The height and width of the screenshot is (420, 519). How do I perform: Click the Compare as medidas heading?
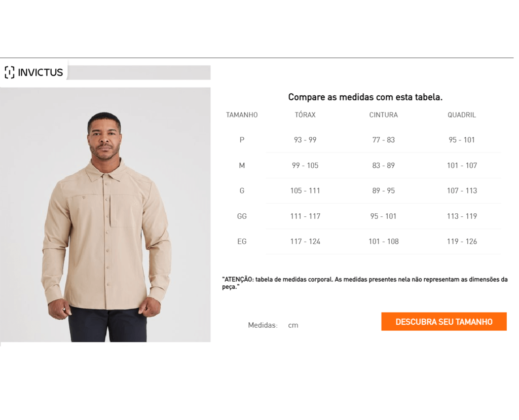point(365,97)
